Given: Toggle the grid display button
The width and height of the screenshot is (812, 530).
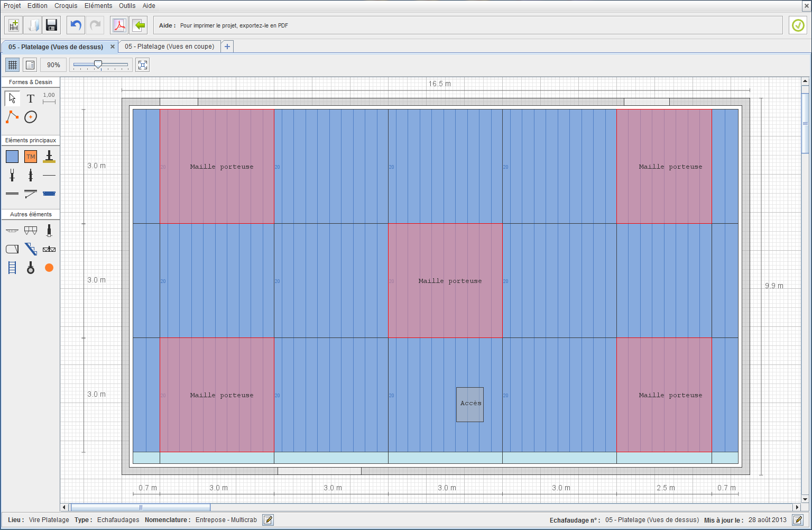Looking at the screenshot, I should pyautogui.click(x=13, y=65).
